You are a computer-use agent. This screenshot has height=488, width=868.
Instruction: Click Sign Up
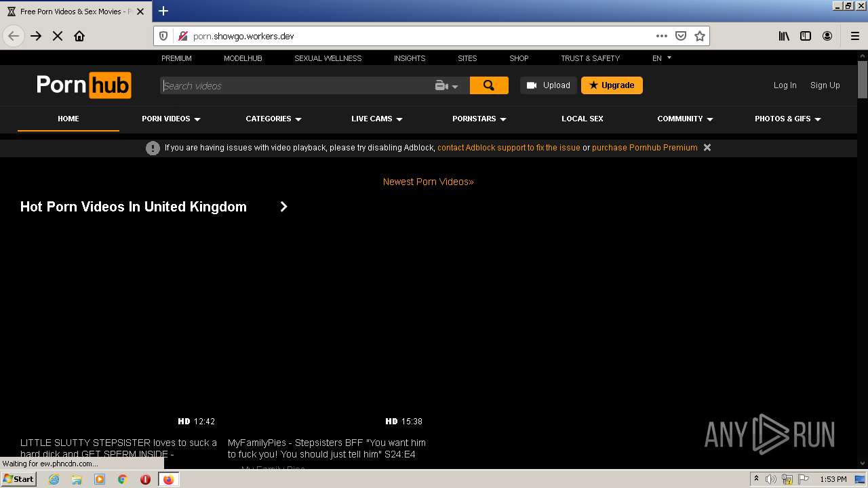tap(825, 85)
